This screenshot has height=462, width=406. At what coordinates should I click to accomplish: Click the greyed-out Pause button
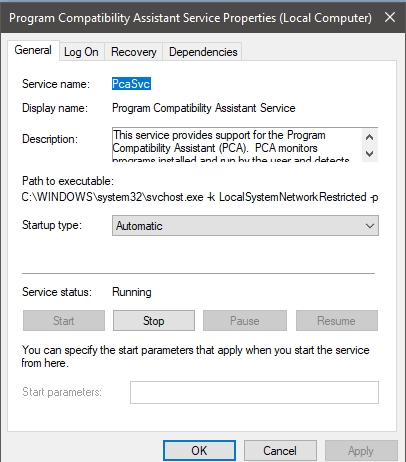click(x=245, y=321)
